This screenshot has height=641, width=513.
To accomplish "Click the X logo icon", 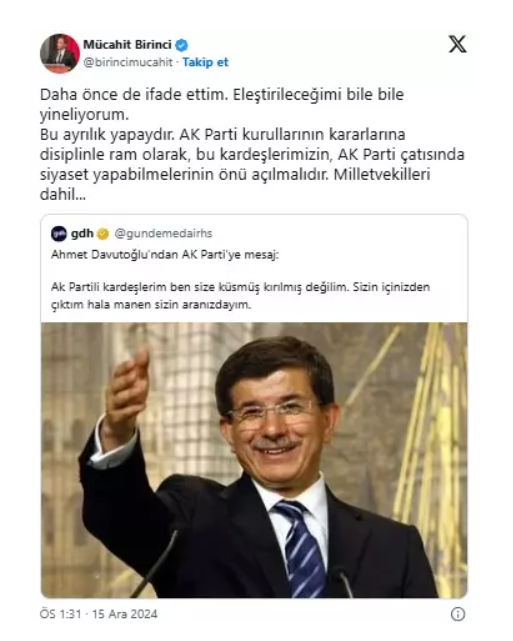I will click(x=457, y=44).
